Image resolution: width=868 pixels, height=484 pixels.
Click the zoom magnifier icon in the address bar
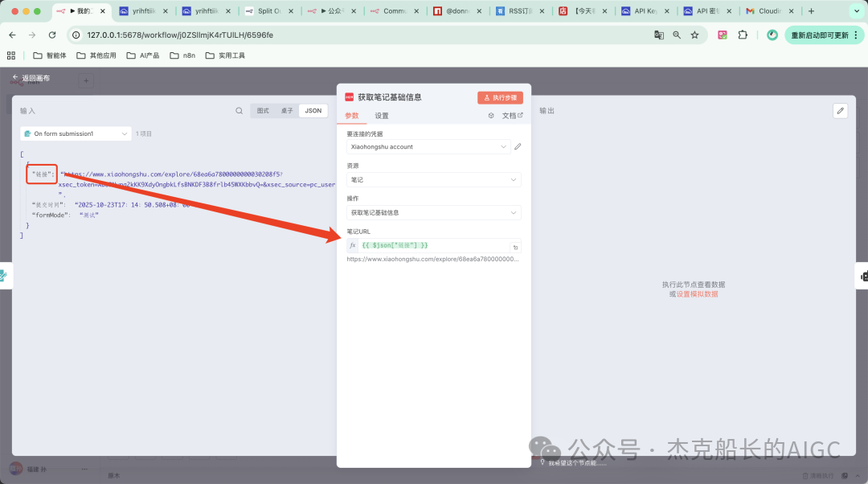point(677,35)
